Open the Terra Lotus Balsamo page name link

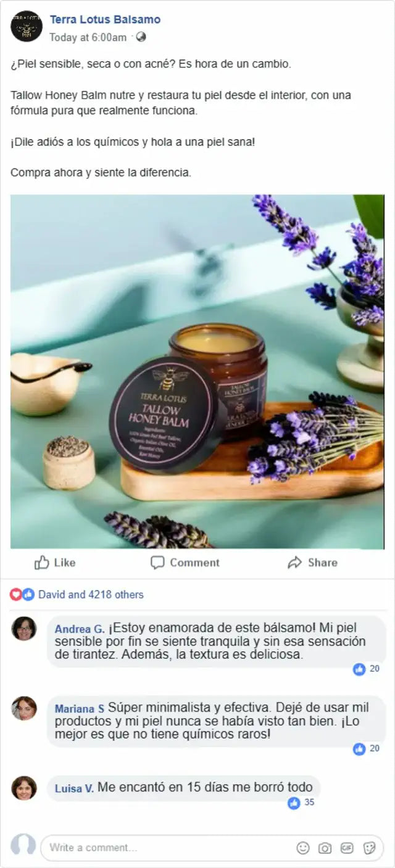pos(105,20)
